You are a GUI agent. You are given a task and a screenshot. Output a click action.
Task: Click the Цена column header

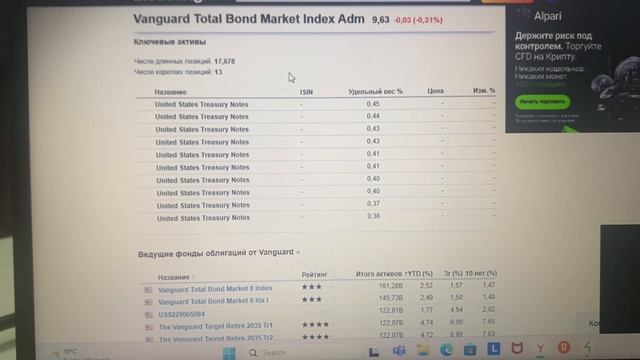(x=436, y=91)
